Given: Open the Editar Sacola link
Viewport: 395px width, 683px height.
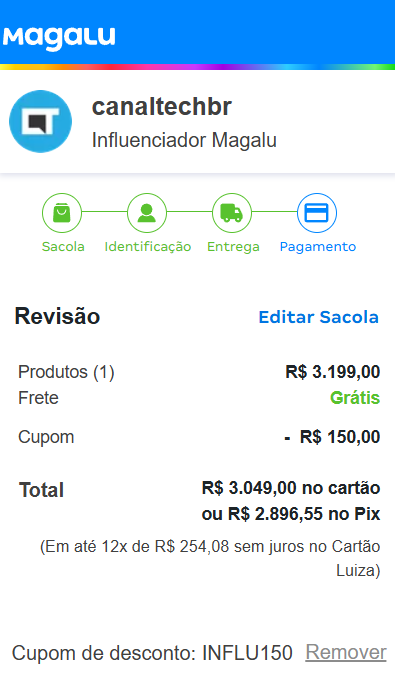Looking at the screenshot, I should [x=318, y=317].
